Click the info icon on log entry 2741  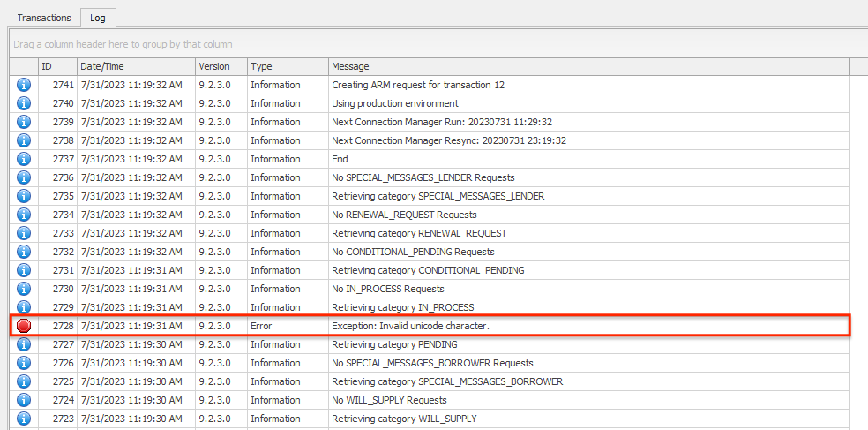[x=24, y=85]
